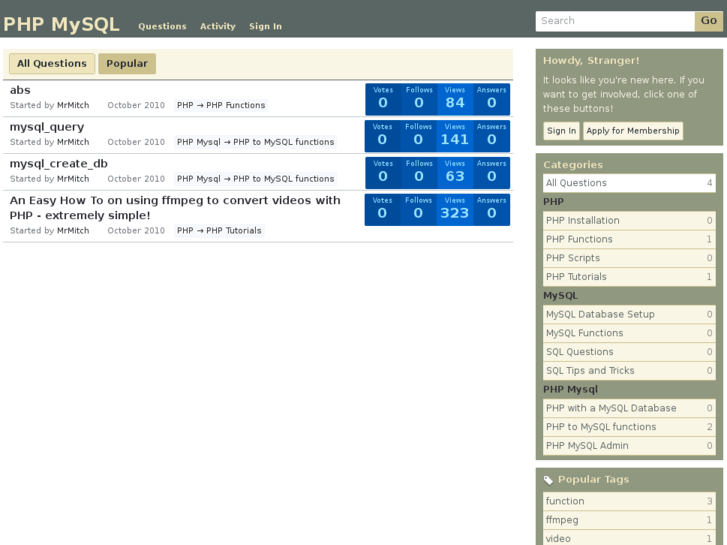Open PHP → PHP Functions category tag

221,105
